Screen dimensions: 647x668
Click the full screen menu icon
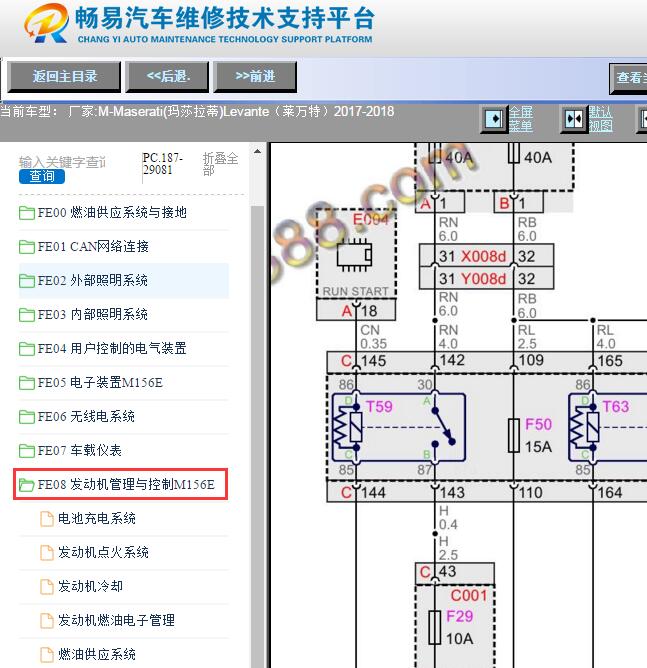tap(494, 119)
